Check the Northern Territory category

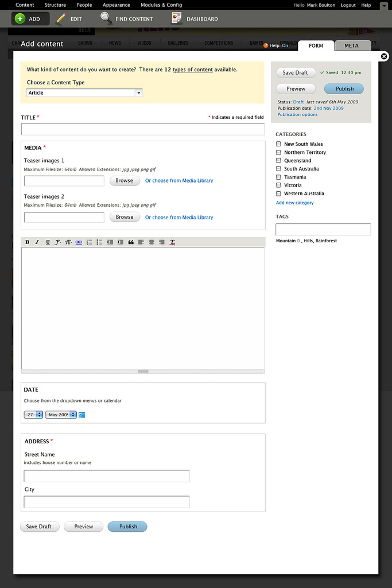click(x=278, y=152)
